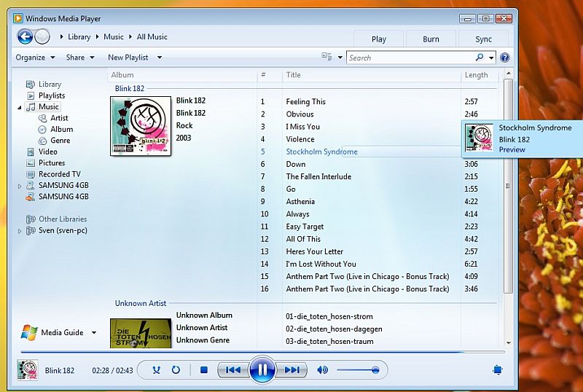Switch to Now Playing view icon
Viewport: 583px width, 392px height.
[x=498, y=370]
